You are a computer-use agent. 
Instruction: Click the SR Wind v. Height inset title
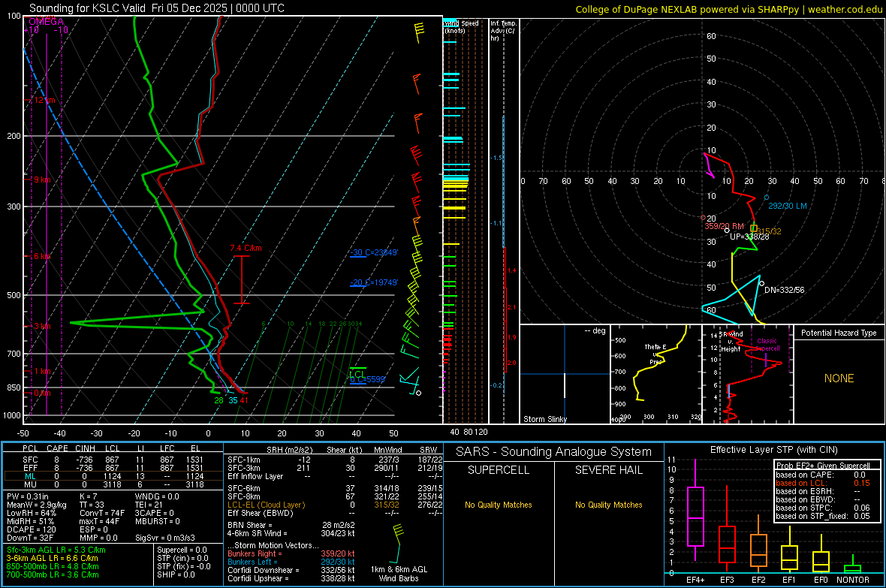tap(731, 342)
